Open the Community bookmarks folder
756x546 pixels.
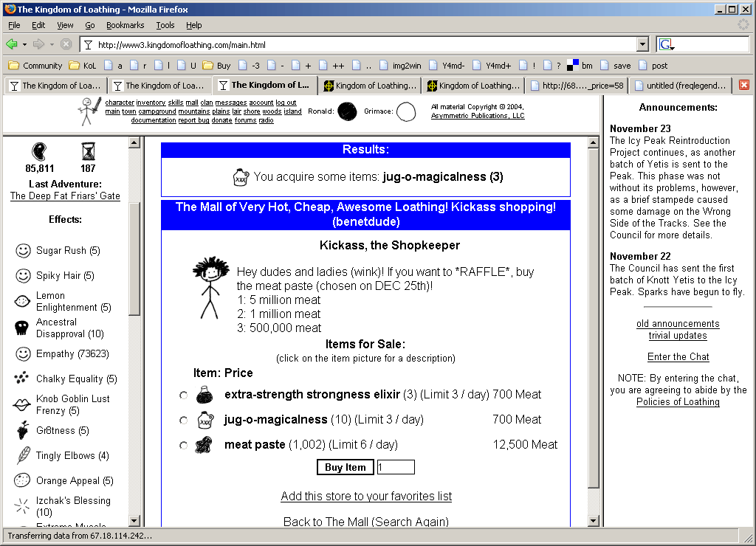point(35,66)
